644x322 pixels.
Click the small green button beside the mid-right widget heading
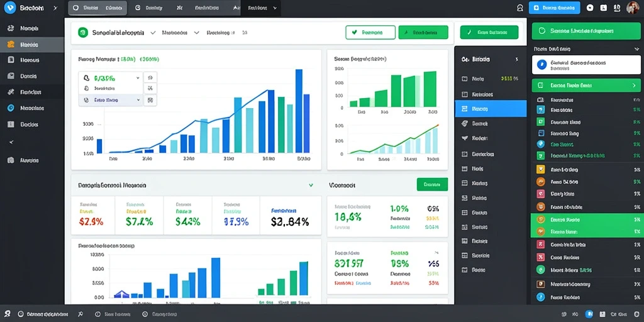point(432,184)
